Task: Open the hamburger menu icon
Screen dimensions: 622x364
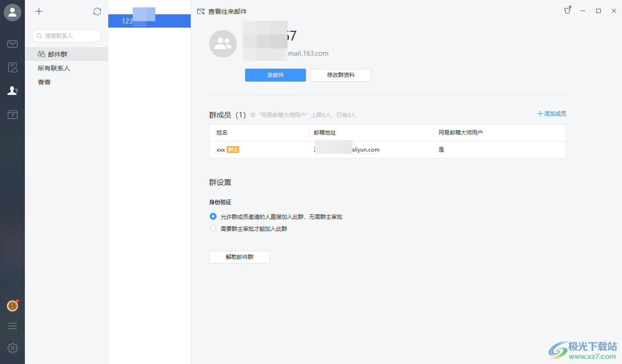Action: click(12, 326)
